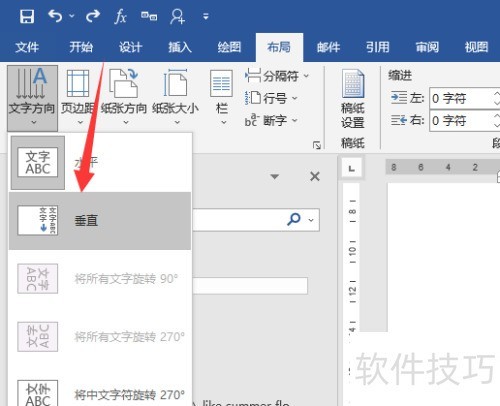Open the side pane options dropdown triangle
Screen dimensions: 500x406
click(x=274, y=176)
